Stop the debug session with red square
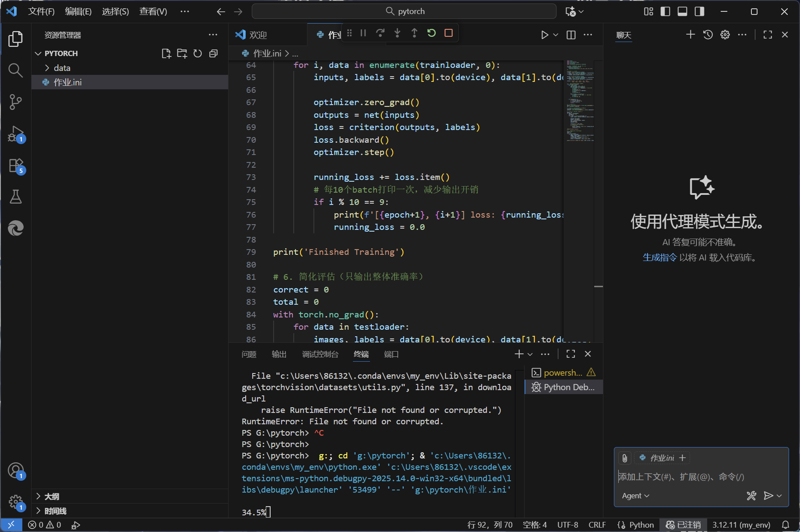Viewport: 800px width, 532px height. coord(448,33)
